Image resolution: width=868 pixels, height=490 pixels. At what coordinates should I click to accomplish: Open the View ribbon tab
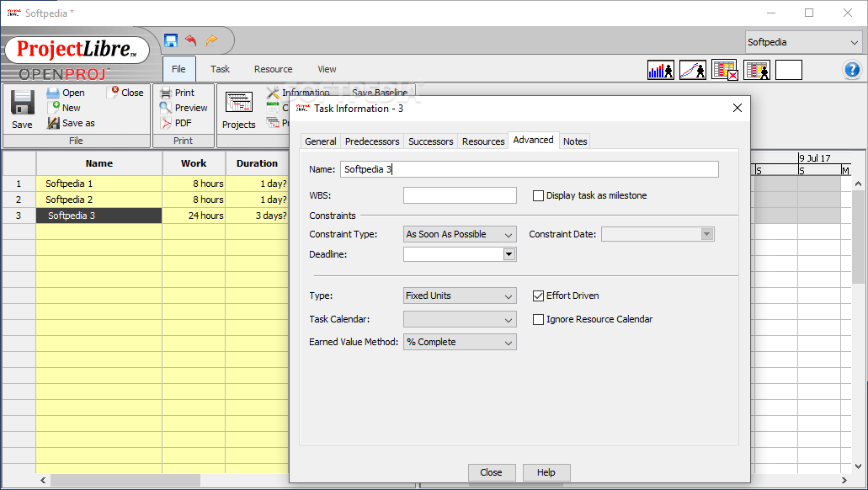point(327,69)
